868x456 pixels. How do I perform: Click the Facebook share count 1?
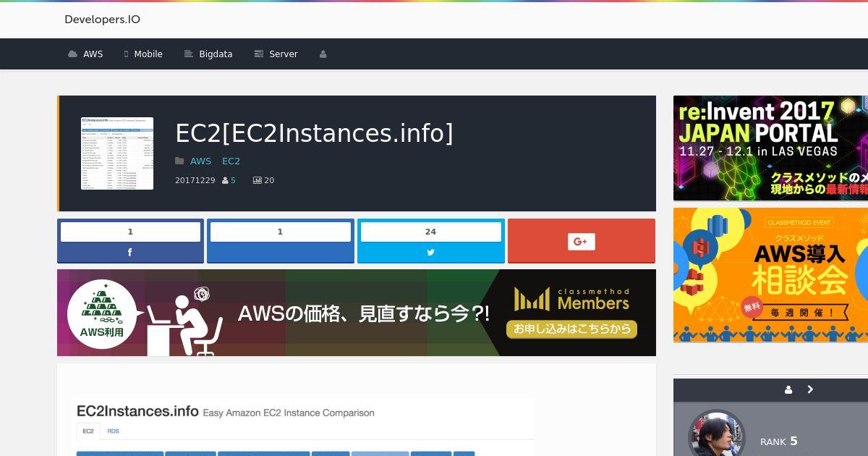130,232
